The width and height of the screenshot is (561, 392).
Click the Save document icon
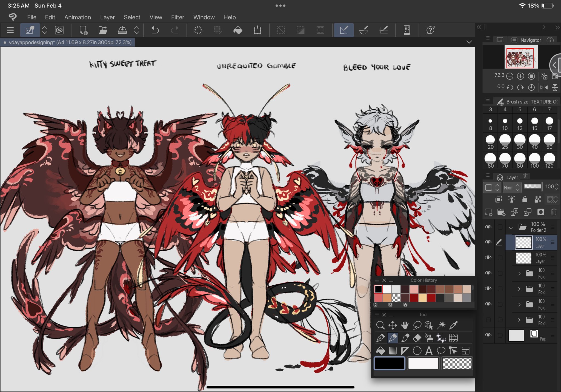[x=122, y=30]
